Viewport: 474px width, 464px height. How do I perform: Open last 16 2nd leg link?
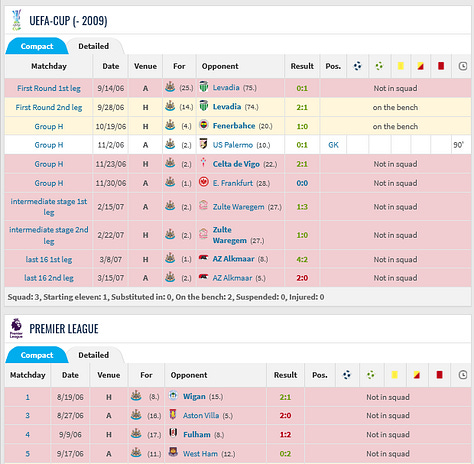(x=49, y=278)
